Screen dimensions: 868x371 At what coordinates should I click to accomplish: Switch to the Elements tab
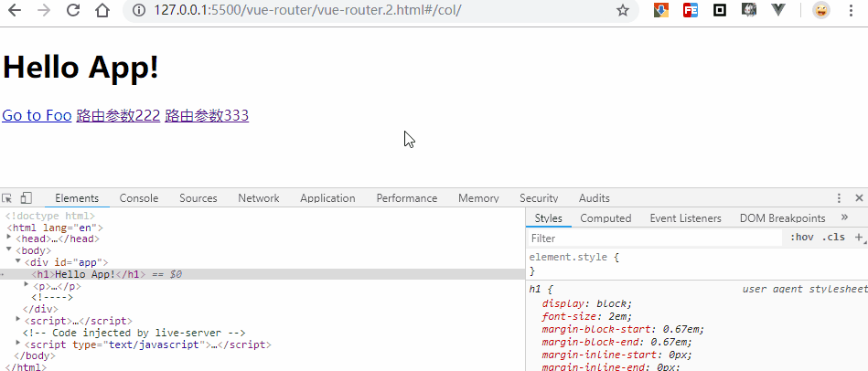[x=77, y=198]
